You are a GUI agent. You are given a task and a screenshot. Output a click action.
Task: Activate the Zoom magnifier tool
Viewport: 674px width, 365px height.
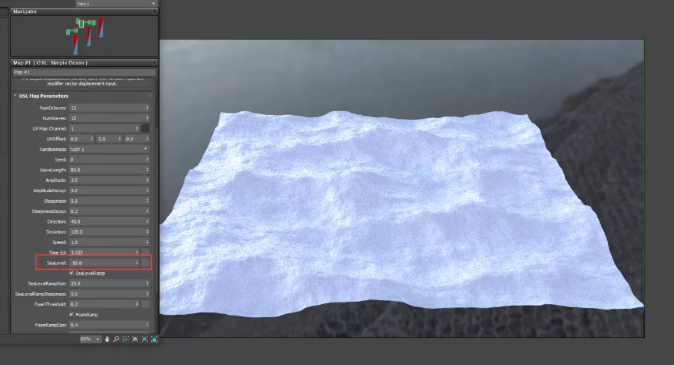116,339
